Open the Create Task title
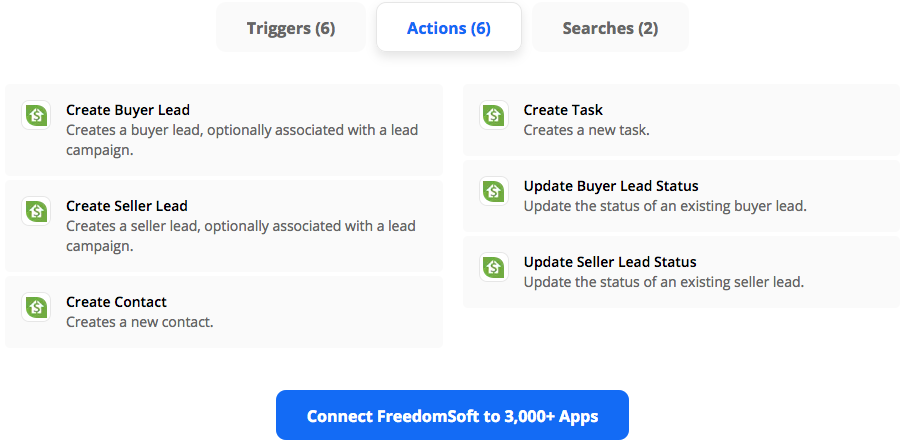The image size is (905, 444). click(x=563, y=110)
